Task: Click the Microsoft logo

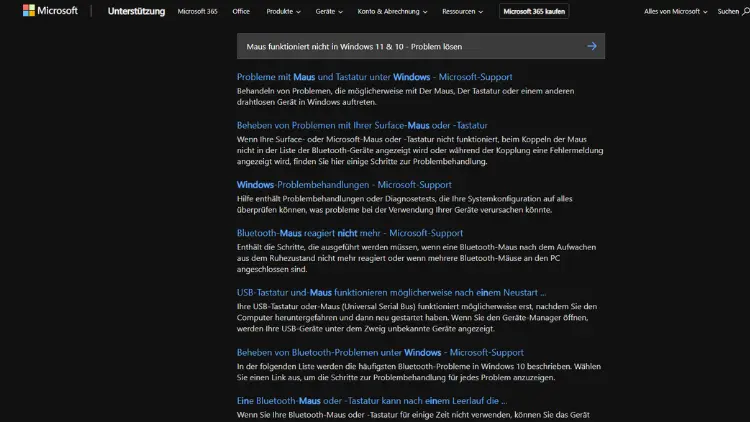Action: (x=50, y=11)
